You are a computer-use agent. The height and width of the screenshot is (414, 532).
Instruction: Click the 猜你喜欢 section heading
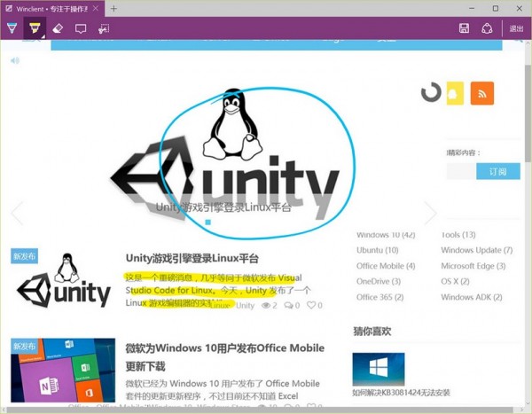tap(372, 332)
